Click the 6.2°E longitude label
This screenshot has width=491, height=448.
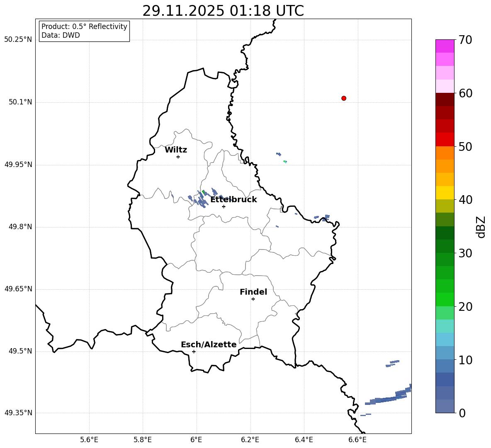click(x=250, y=440)
